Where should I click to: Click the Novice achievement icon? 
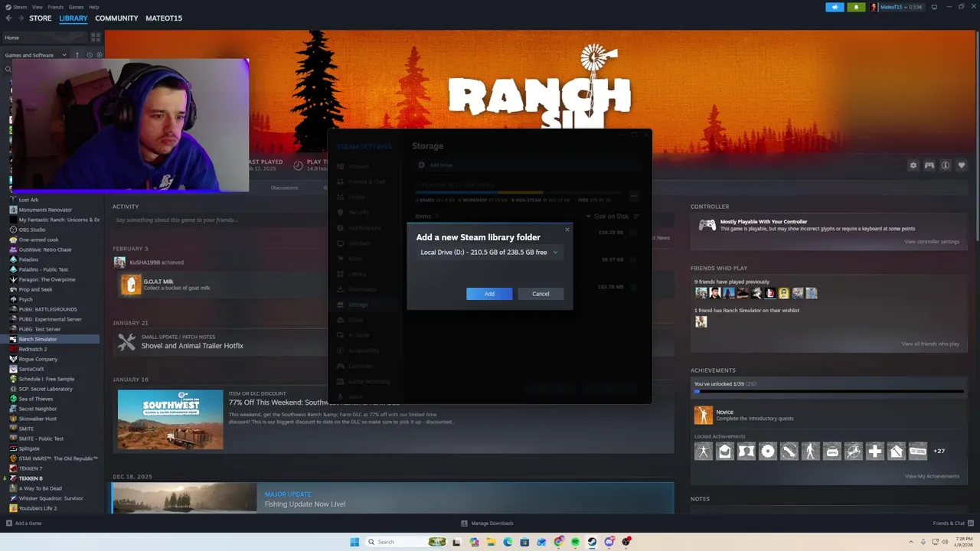tap(703, 415)
